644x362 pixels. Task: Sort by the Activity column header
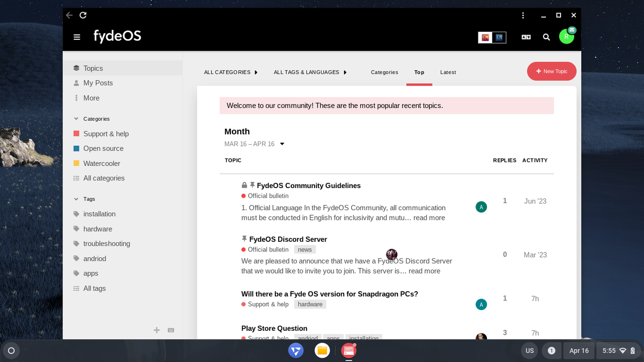tap(535, 160)
